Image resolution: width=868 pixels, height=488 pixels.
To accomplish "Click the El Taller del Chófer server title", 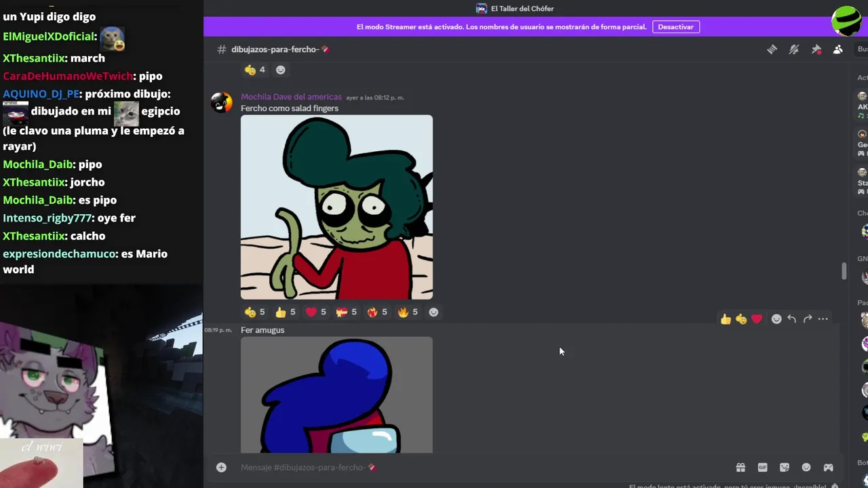I will (x=522, y=9).
